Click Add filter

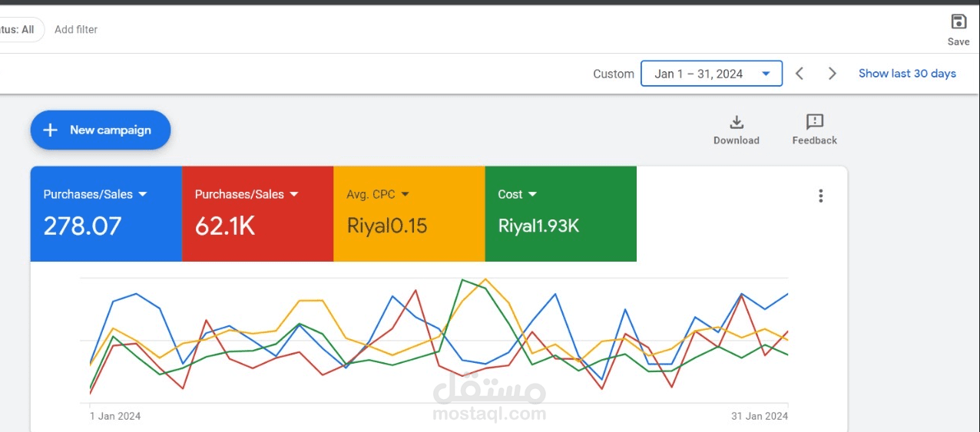tap(76, 29)
